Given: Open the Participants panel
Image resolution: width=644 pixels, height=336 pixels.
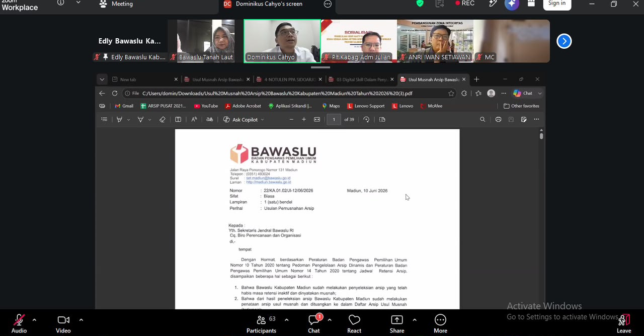Looking at the screenshot, I should [x=261, y=323].
